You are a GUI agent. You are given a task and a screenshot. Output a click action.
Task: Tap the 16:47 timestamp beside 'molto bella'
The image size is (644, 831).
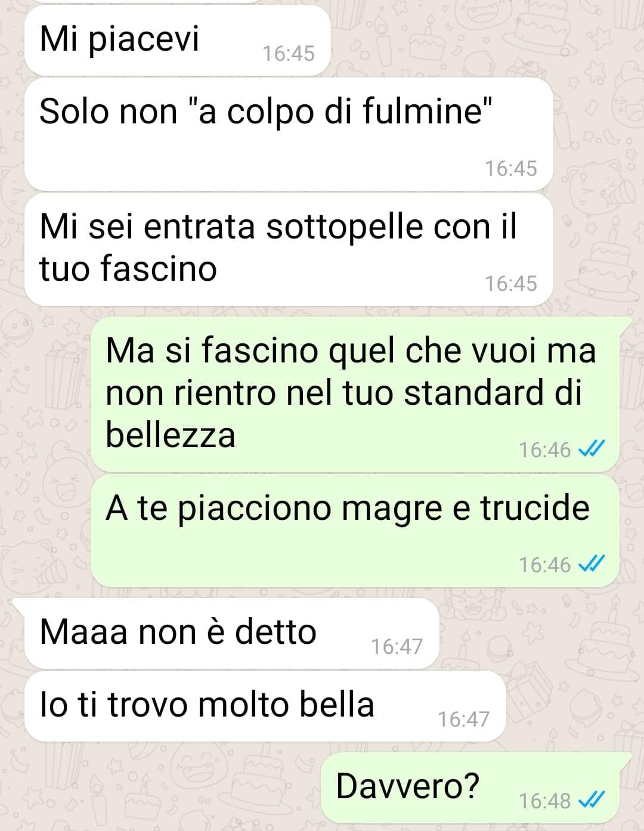(x=464, y=720)
